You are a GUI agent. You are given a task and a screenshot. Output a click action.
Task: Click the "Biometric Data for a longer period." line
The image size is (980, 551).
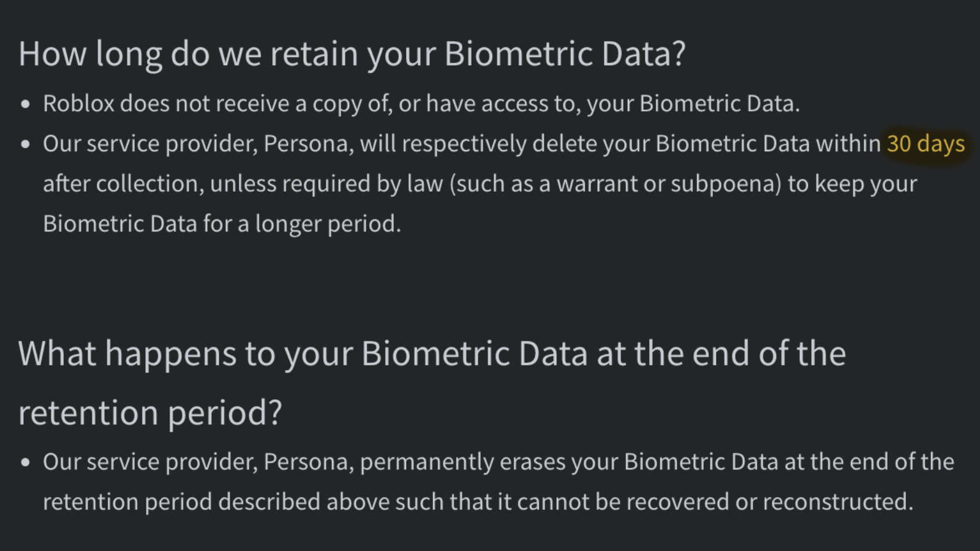[222, 224]
